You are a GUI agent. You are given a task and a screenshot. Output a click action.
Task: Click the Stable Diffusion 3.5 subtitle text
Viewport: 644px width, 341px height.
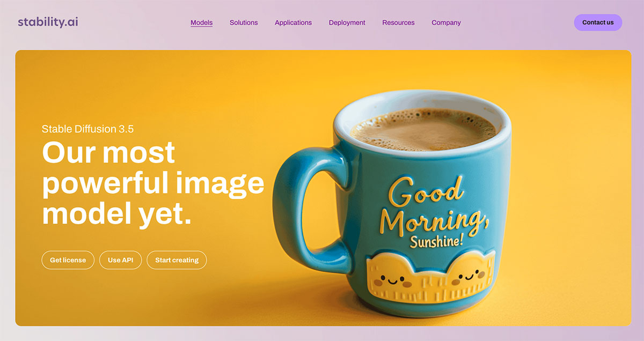click(x=88, y=129)
